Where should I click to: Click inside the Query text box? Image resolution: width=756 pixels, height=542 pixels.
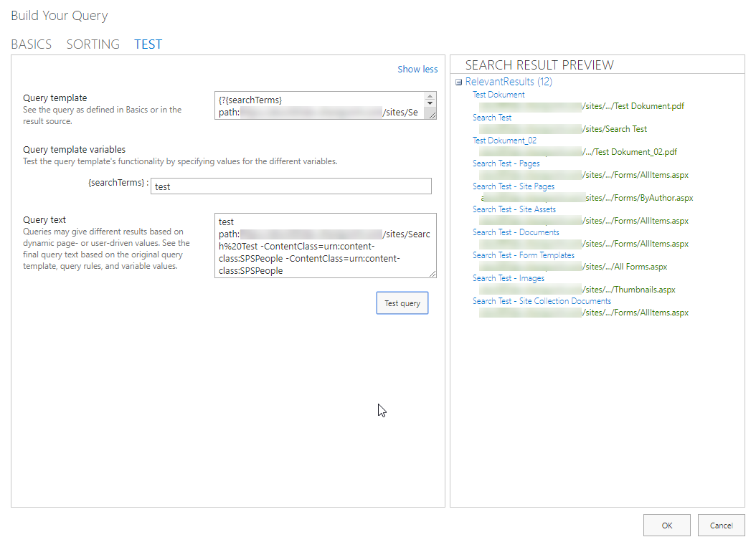click(x=326, y=246)
